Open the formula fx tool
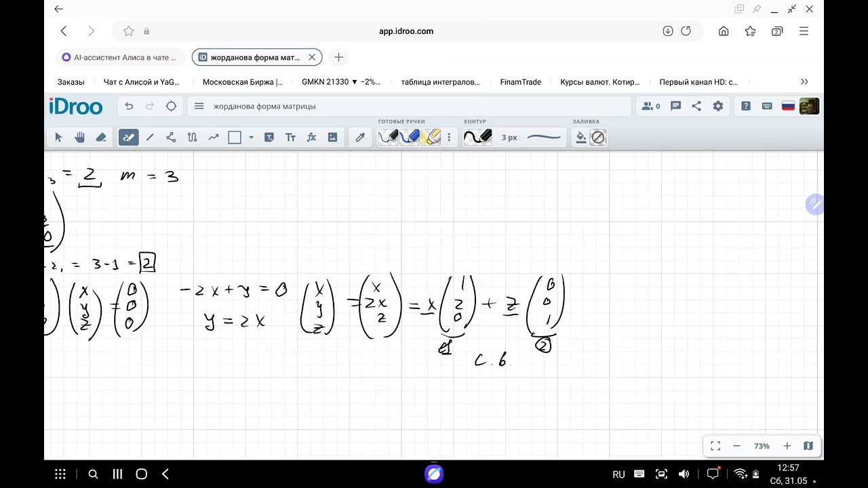The height and width of the screenshot is (488, 868). pos(311,138)
